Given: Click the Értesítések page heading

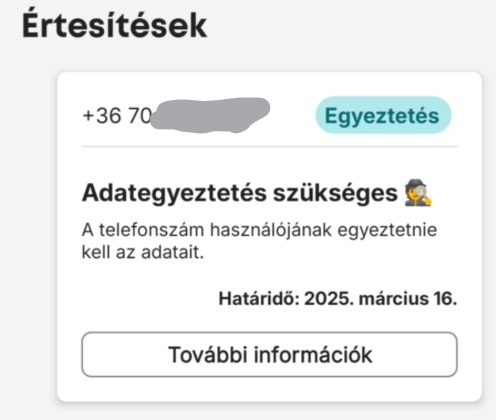Looking at the screenshot, I should (114, 26).
